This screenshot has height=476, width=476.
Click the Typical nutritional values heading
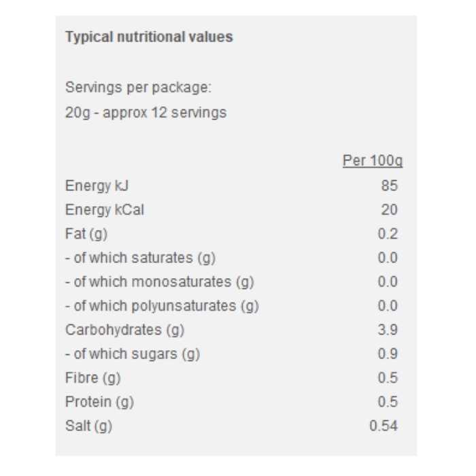pos(149,37)
